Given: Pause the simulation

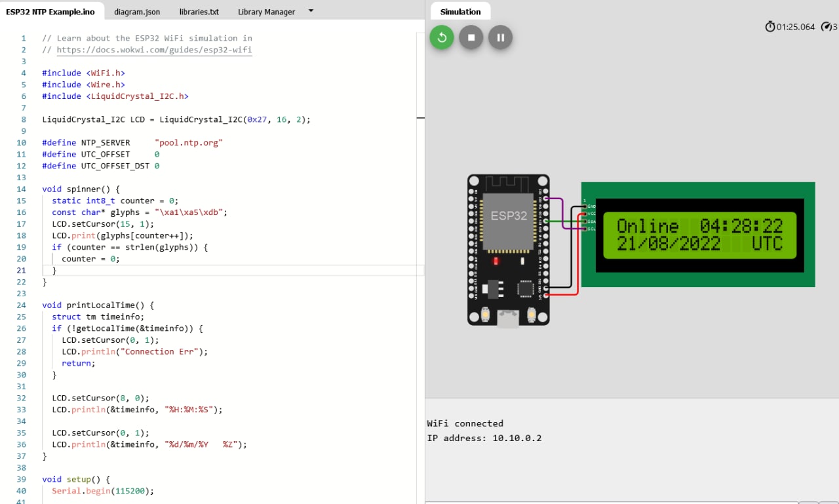Looking at the screenshot, I should click(x=500, y=37).
